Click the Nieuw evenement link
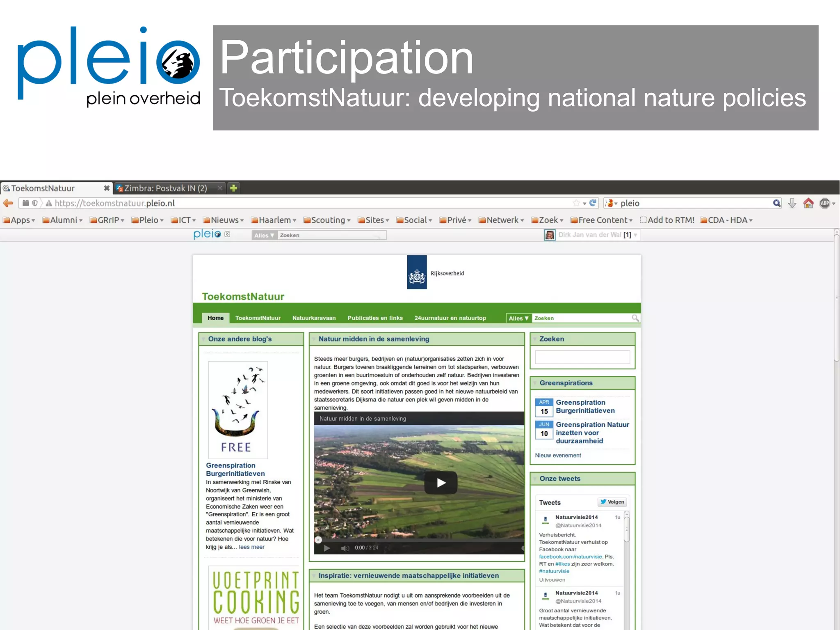 (558, 455)
